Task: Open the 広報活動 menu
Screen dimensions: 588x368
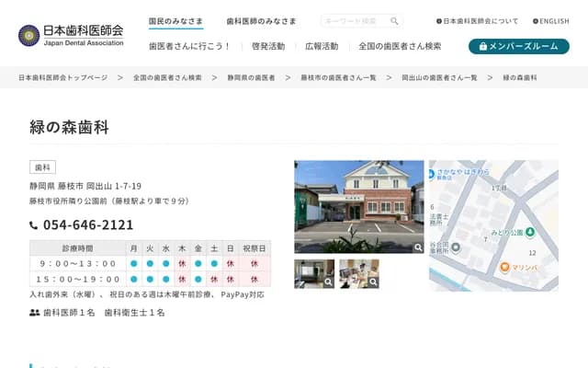Action: tap(322, 46)
